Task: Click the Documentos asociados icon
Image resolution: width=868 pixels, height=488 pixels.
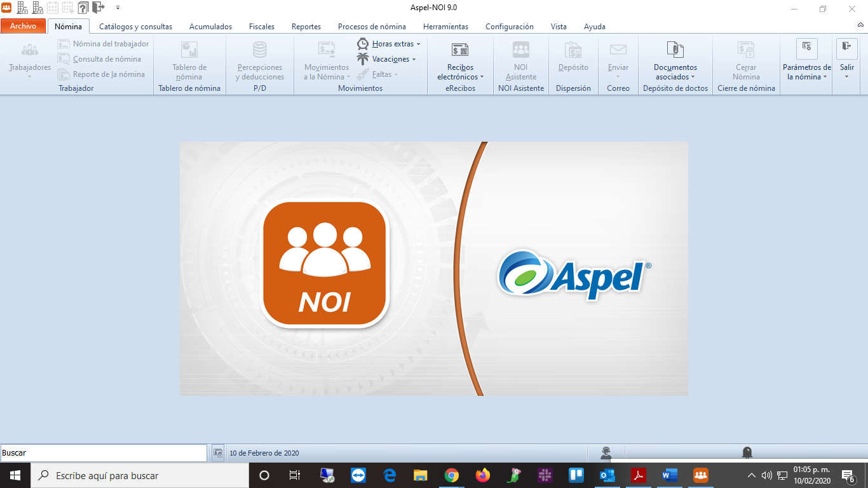Action: pyautogui.click(x=675, y=50)
